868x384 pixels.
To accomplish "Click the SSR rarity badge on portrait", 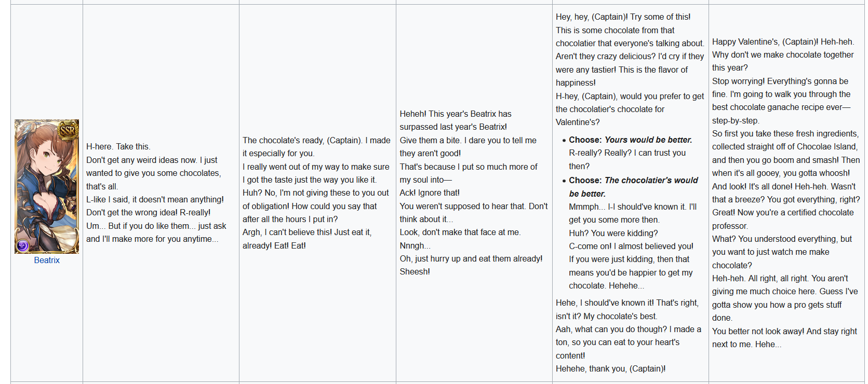I will (x=68, y=130).
